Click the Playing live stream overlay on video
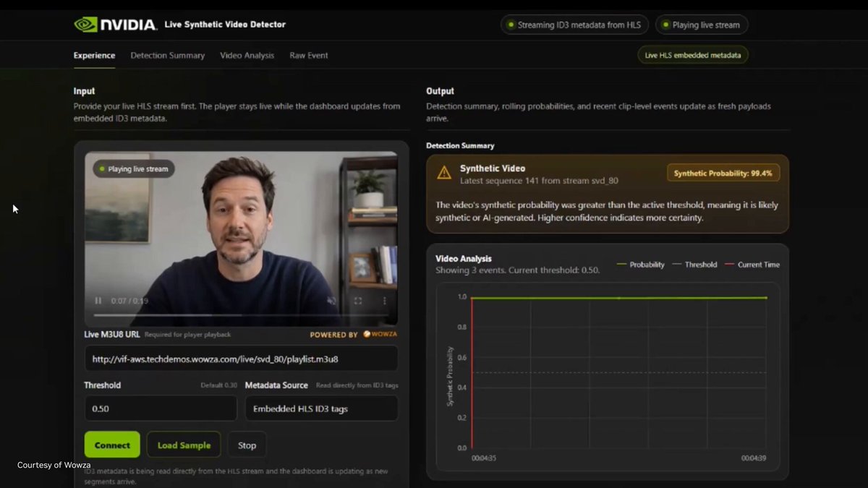 133,169
